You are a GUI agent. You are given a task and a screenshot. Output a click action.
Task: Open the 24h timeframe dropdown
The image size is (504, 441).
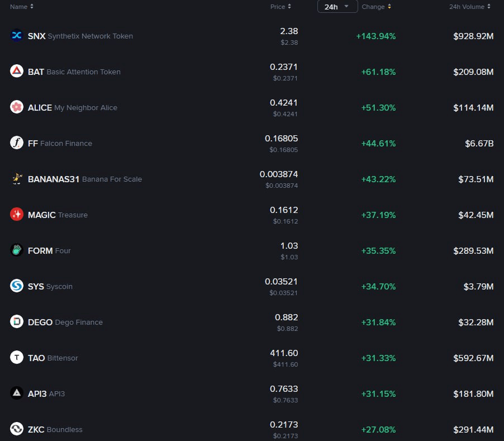(x=337, y=7)
